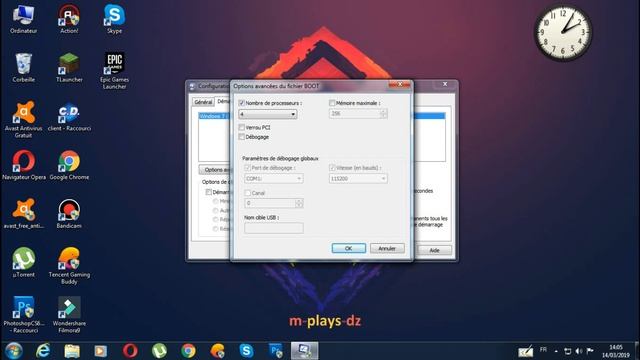
Task: Confirm with the OK button
Action: point(349,248)
